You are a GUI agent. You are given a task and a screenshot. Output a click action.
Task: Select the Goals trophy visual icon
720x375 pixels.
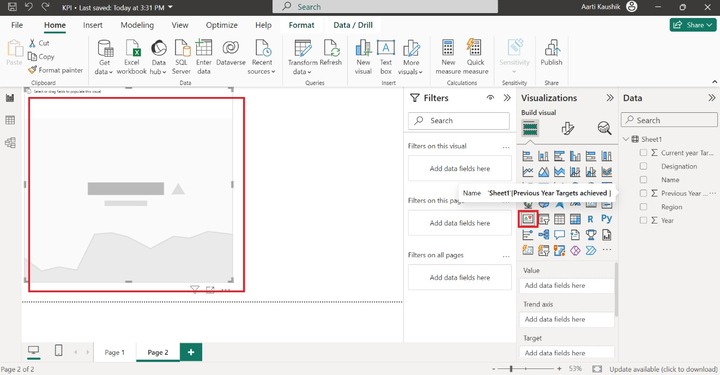(591, 235)
